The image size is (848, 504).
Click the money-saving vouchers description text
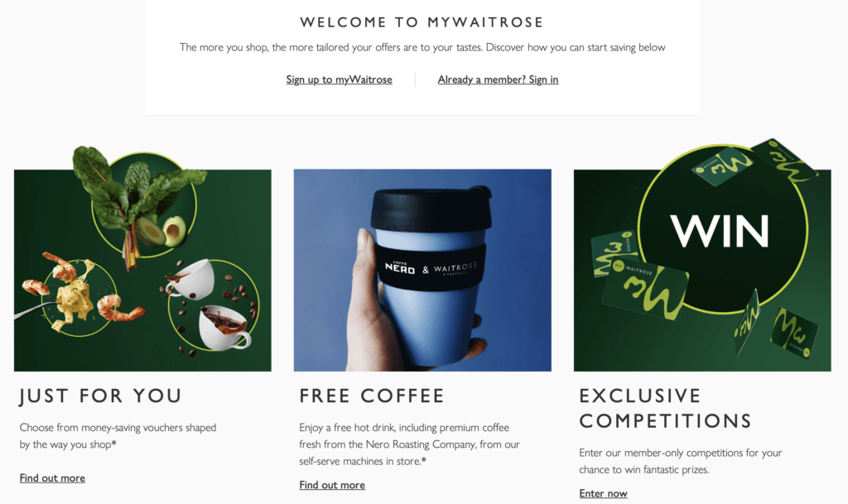click(x=118, y=436)
